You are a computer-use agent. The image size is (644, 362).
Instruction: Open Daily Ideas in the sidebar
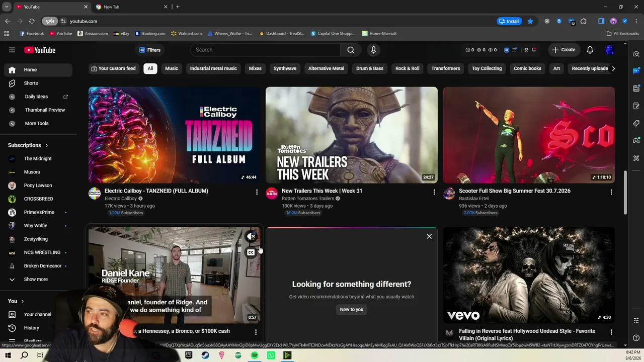coord(36,97)
